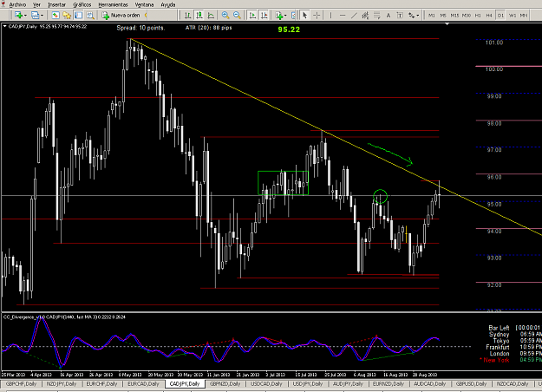
Task: Click the Nueva orden button
Action: click(121, 16)
